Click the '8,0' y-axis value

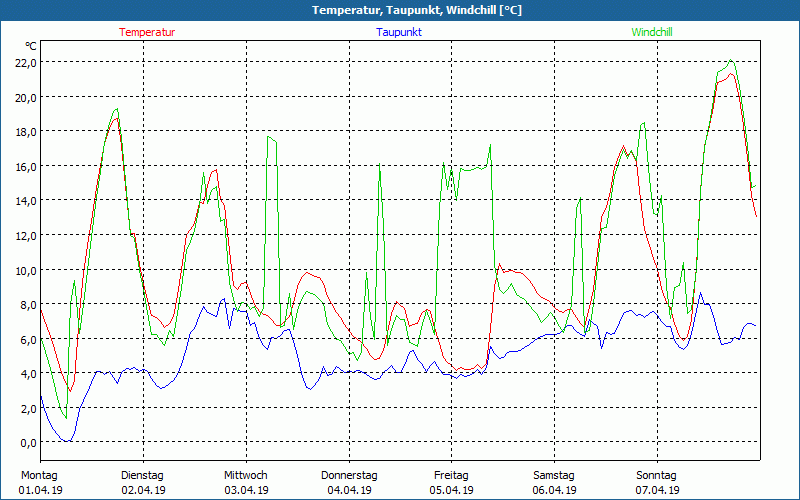[29, 305]
